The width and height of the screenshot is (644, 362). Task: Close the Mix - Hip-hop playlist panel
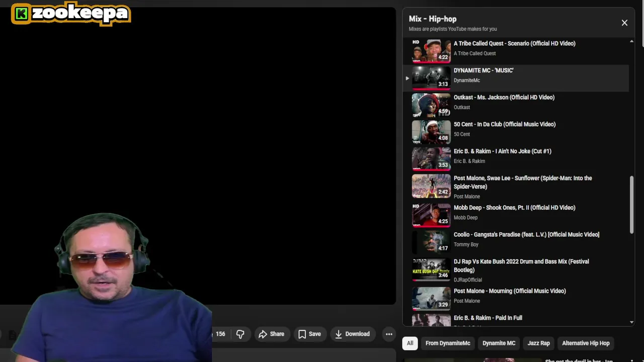click(x=624, y=23)
